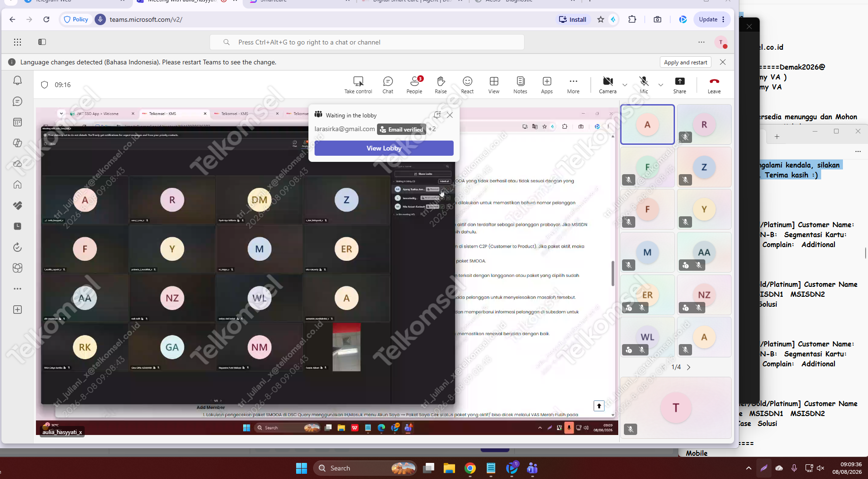The width and height of the screenshot is (868, 479).
Task: Click View Lobby button
Action: point(384,148)
